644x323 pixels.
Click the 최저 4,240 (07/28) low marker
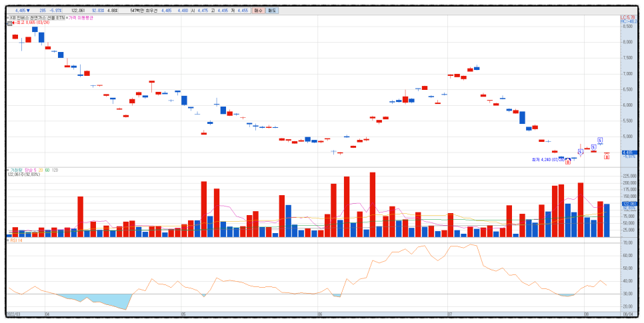coord(548,159)
